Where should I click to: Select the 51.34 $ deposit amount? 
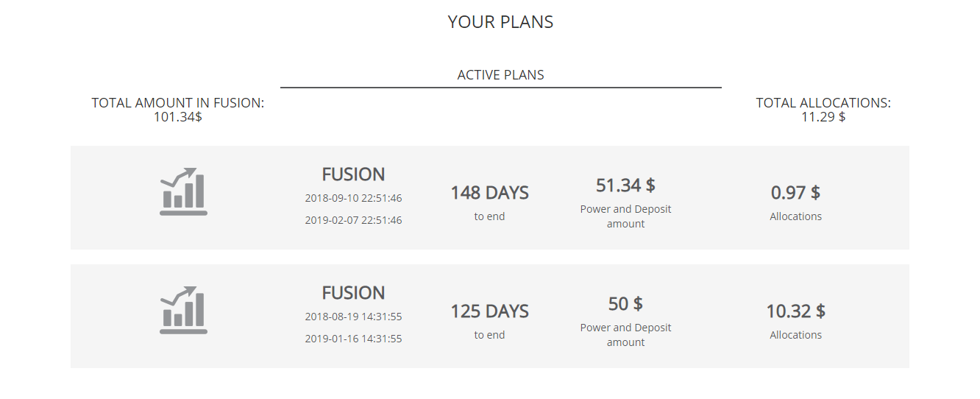coord(625,185)
